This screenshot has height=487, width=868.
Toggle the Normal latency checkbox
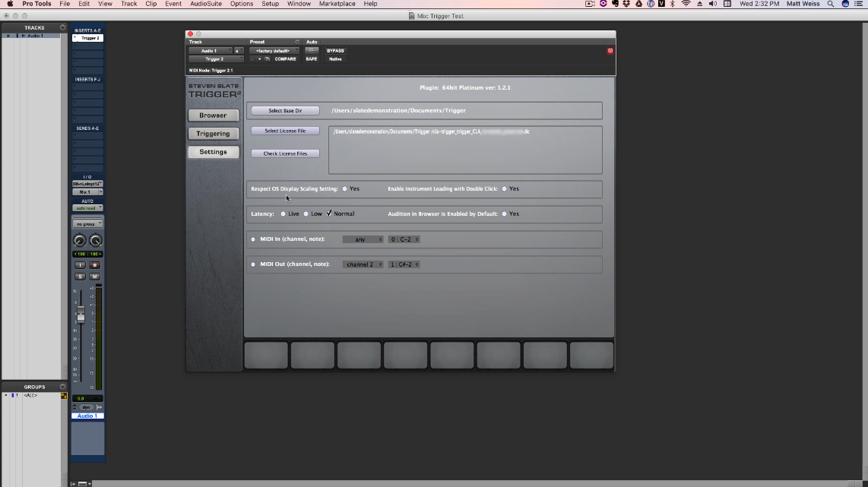tap(329, 213)
